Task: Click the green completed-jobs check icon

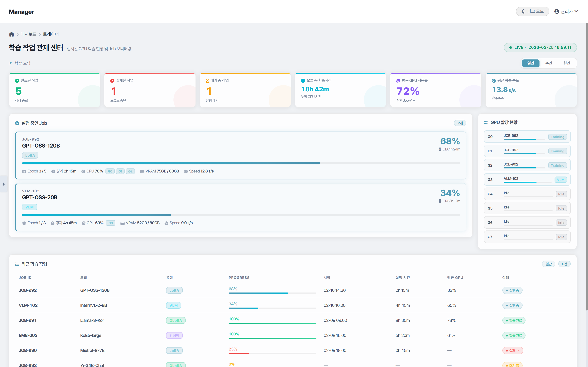Action: [x=17, y=81]
